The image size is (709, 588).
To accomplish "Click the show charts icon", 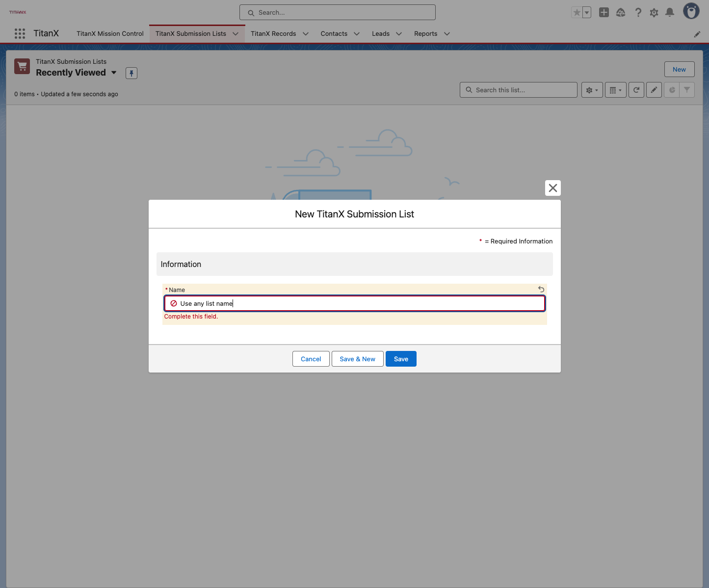I will click(672, 90).
